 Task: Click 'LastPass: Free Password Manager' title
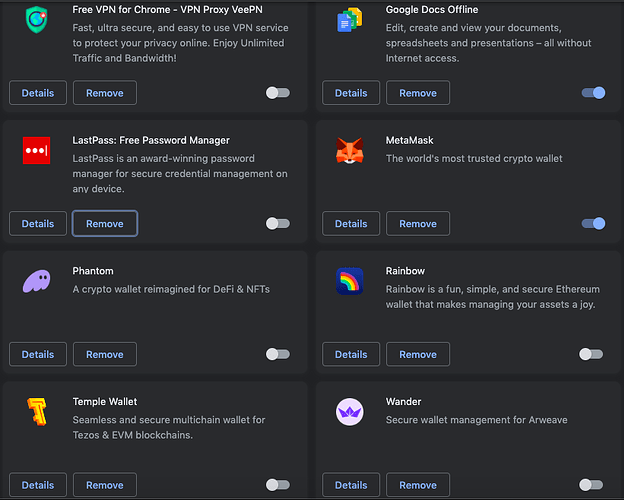point(151,140)
